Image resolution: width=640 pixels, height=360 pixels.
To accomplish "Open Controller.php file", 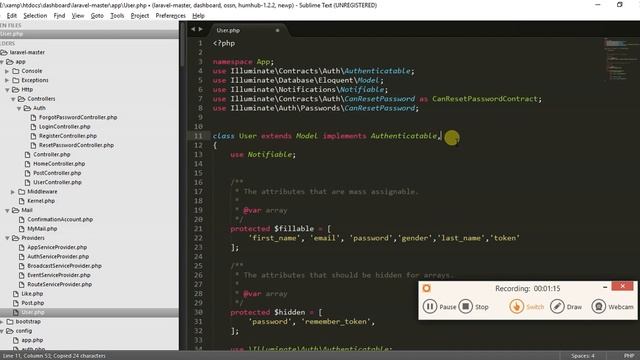I will [x=51, y=154].
